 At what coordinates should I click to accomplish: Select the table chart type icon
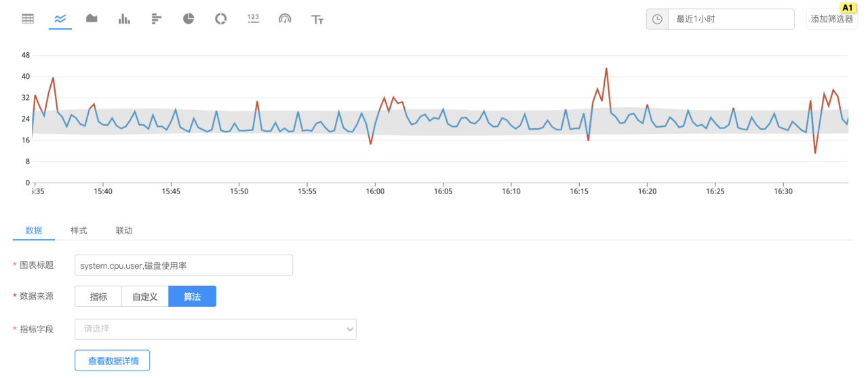pyautogui.click(x=28, y=19)
